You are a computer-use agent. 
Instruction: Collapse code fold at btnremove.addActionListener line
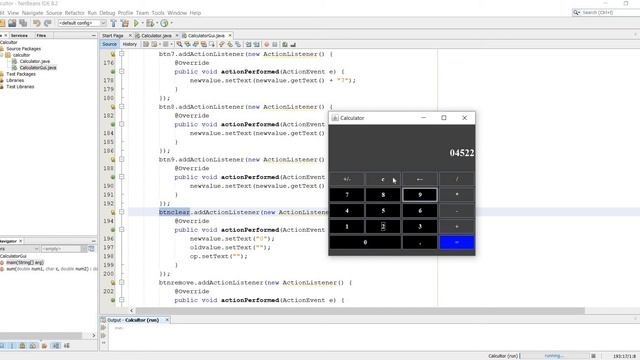[122, 282]
